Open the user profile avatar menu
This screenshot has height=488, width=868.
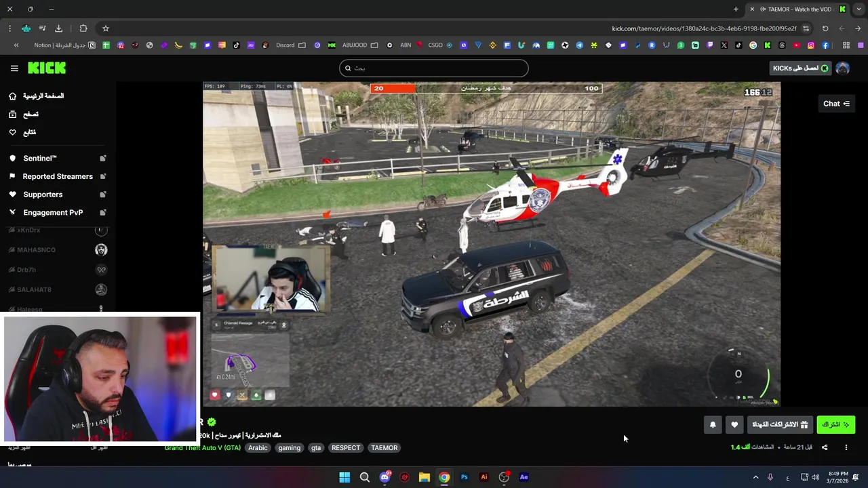click(842, 68)
